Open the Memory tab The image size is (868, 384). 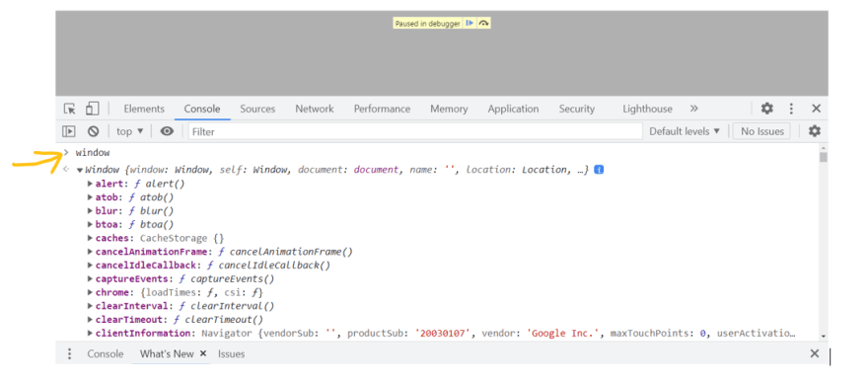[449, 109]
